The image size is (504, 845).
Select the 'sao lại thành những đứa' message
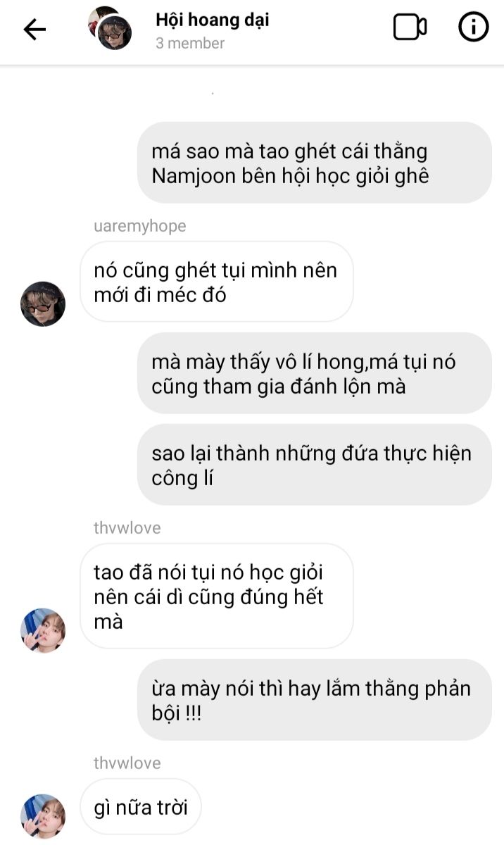[315, 465]
